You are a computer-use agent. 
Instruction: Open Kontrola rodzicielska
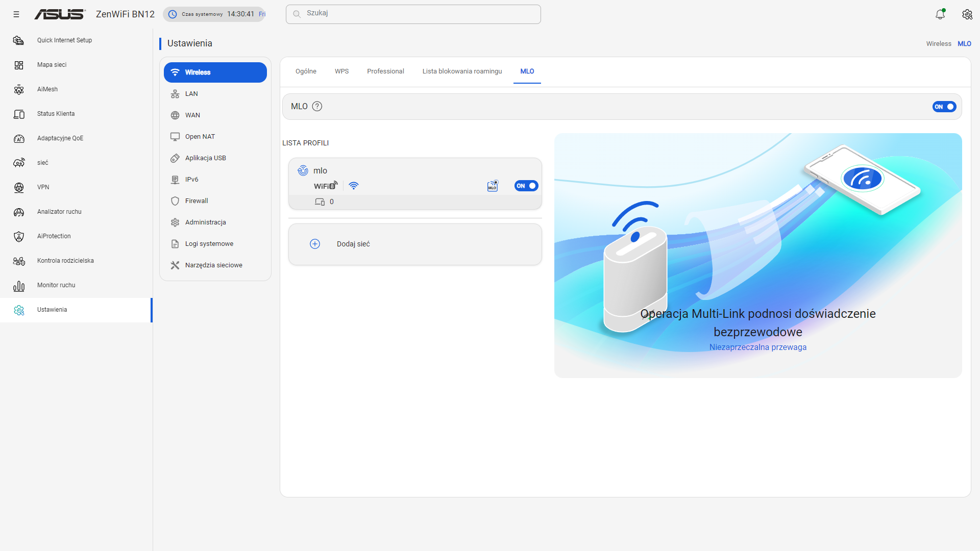click(77, 261)
